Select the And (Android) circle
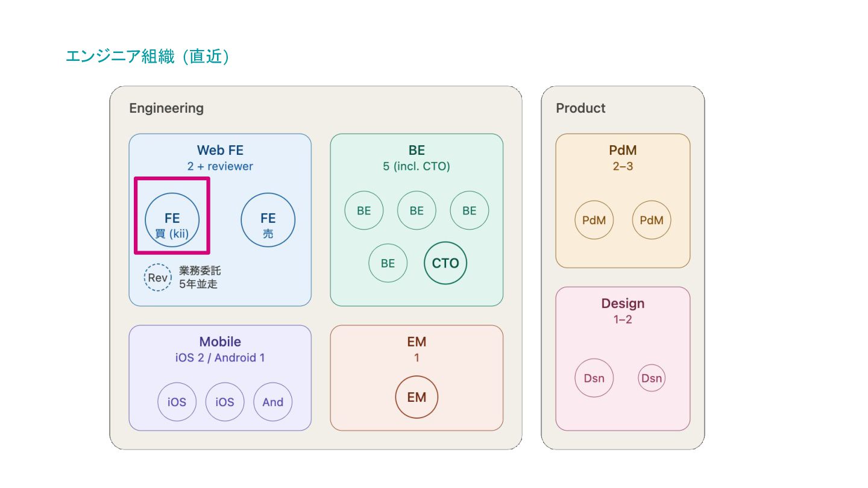Screen dimensions: 868x488 click(x=273, y=402)
